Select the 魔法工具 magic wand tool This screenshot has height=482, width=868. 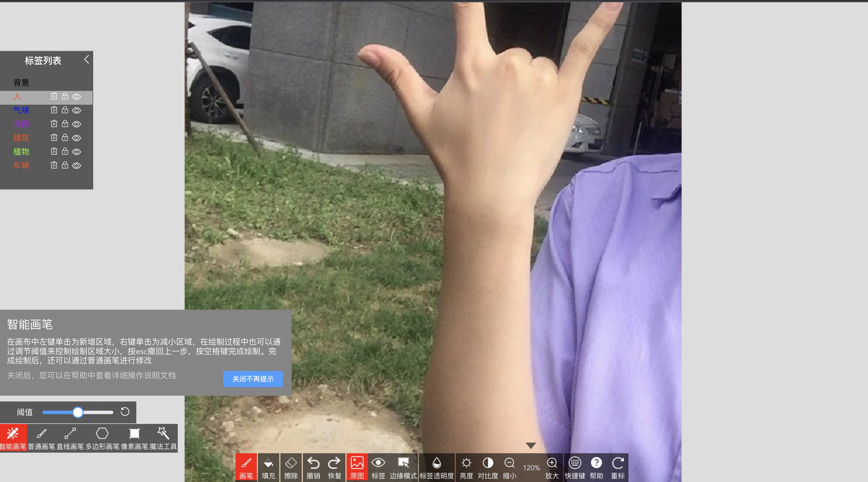tap(163, 438)
